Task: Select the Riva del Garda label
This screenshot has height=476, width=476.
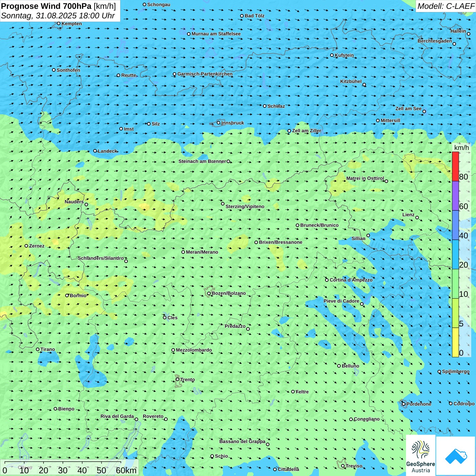Action: coord(117,416)
